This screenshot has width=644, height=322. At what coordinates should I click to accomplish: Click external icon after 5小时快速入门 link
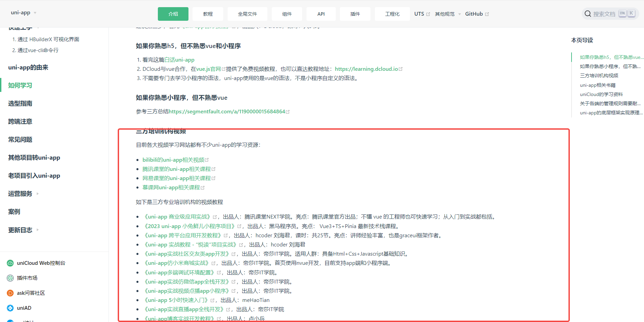[x=213, y=300]
